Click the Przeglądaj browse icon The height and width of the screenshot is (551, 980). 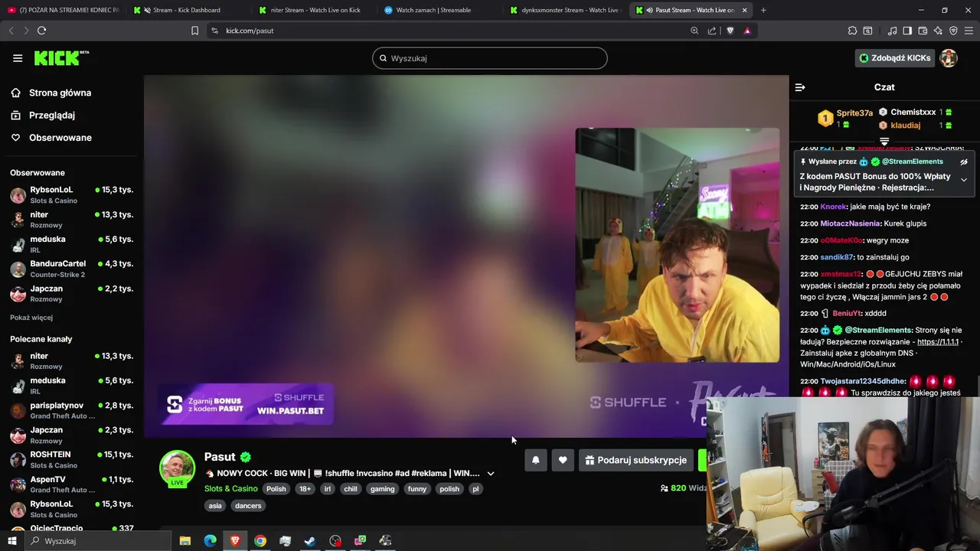point(15,115)
